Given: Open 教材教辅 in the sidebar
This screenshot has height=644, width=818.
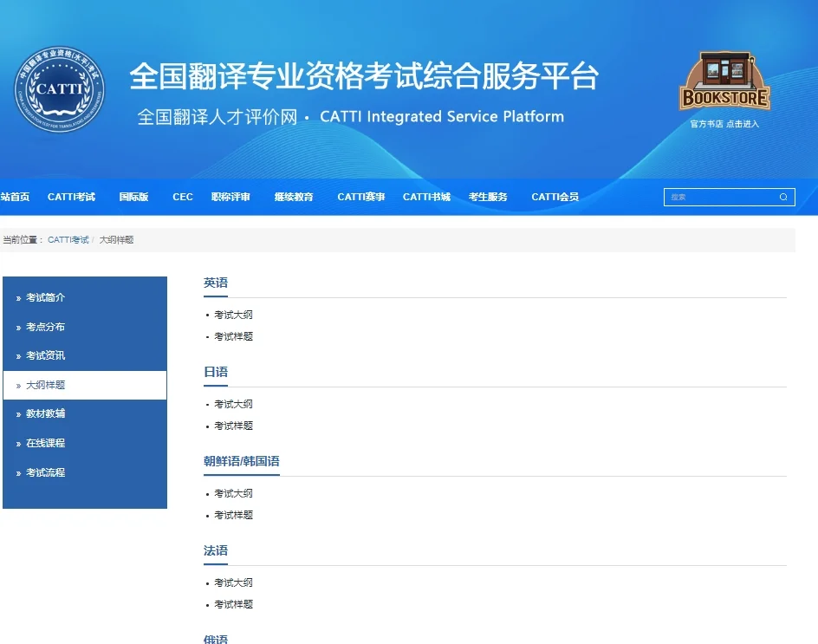Looking at the screenshot, I should pos(85,413).
